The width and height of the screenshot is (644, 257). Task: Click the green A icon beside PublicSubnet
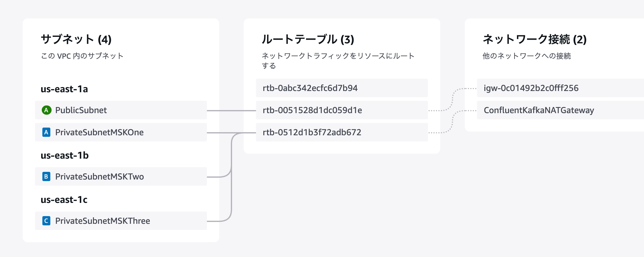[x=46, y=110]
